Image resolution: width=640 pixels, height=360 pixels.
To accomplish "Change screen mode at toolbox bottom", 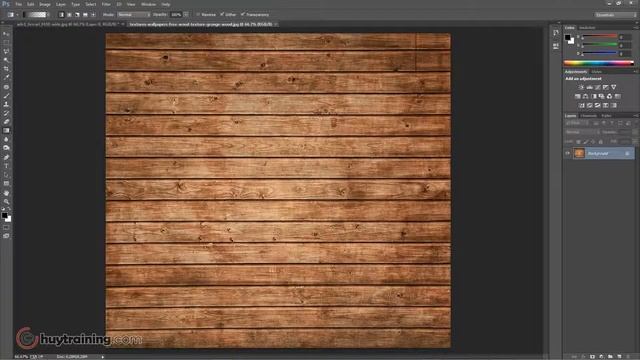I will pyautogui.click(x=6, y=236).
